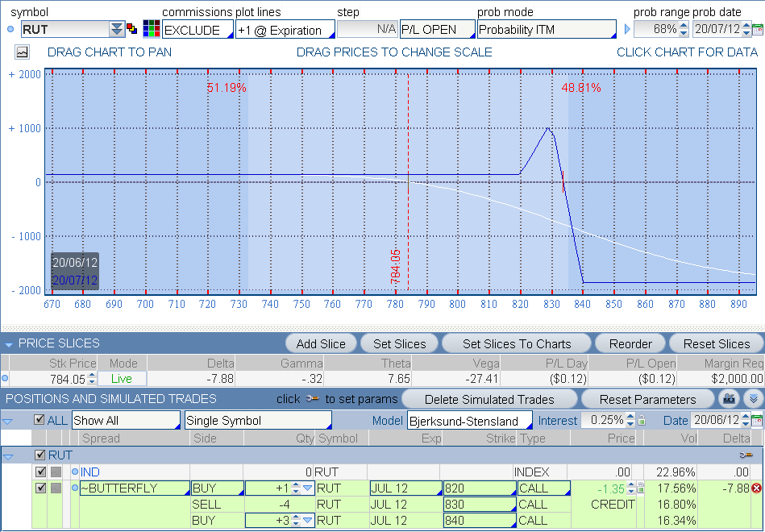
Task: Click the camera snapshot icon
Action: coord(730,399)
